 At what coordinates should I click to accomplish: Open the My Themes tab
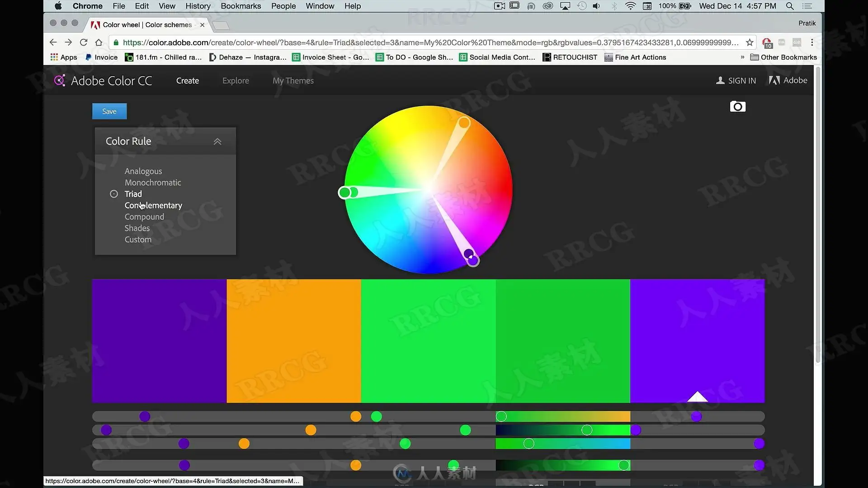pos(293,80)
